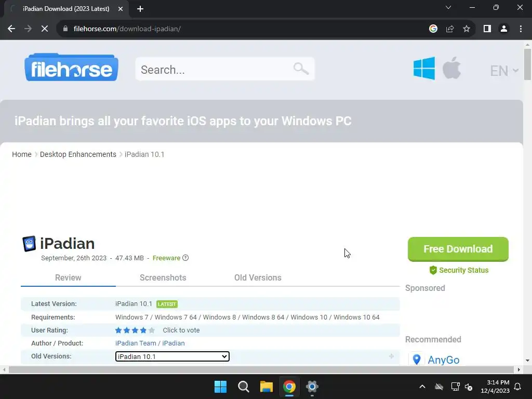
Task: Bookmark this page with the star icon
Action: [467, 29]
